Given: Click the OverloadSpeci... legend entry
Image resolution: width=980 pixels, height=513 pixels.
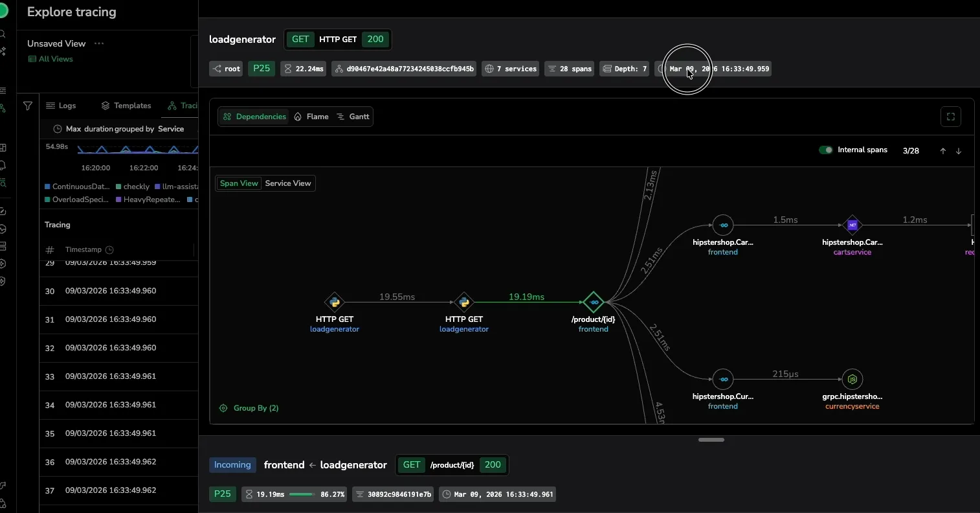Looking at the screenshot, I should click(x=76, y=199).
